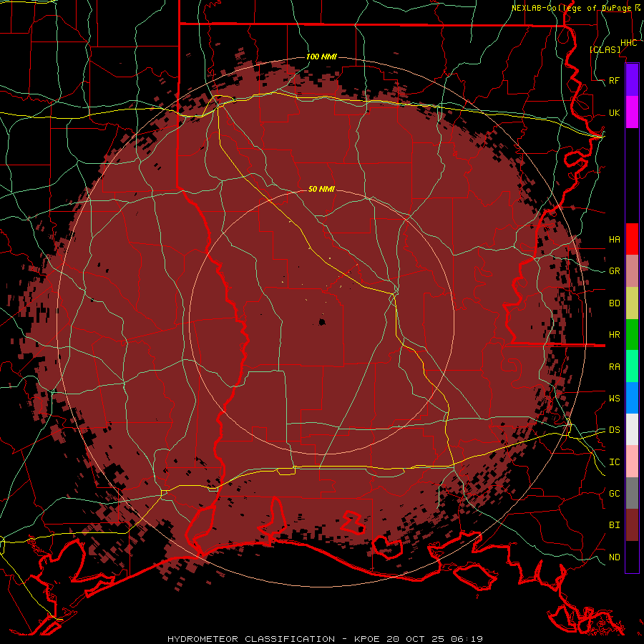
Task: Click the RF legend label text
Action: pos(614,80)
